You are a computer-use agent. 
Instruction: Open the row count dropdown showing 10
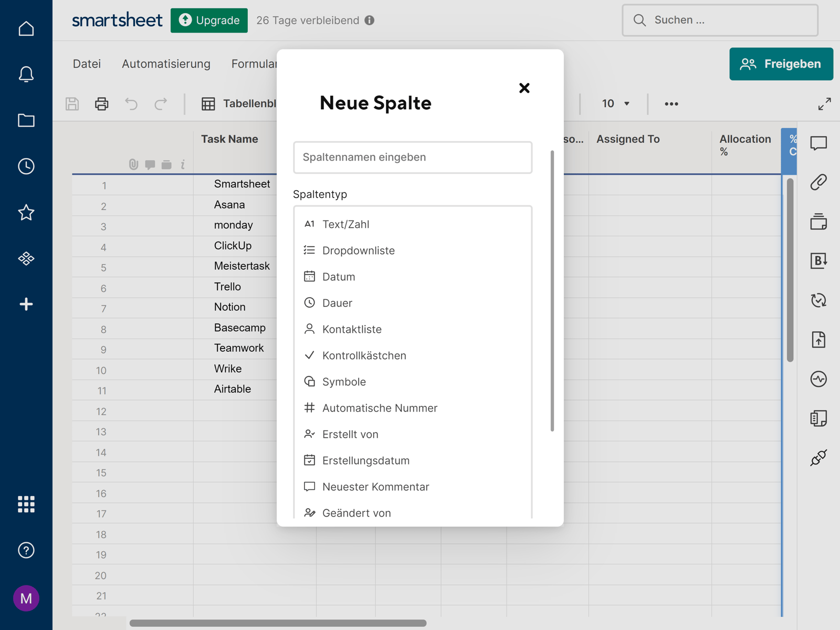[614, 103]
